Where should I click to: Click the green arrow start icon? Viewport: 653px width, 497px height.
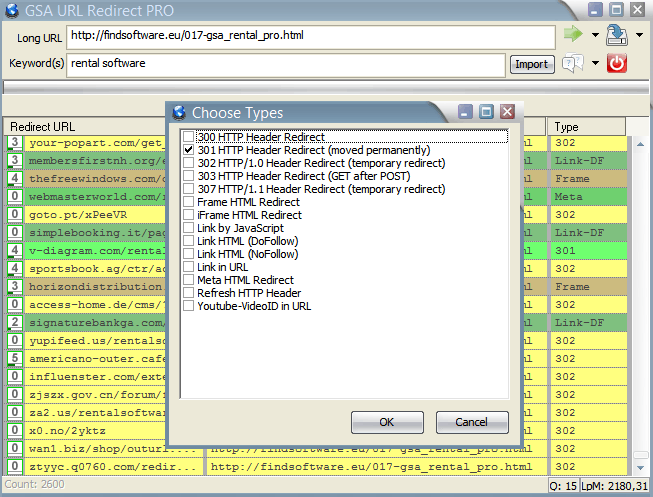pos(573,34)
